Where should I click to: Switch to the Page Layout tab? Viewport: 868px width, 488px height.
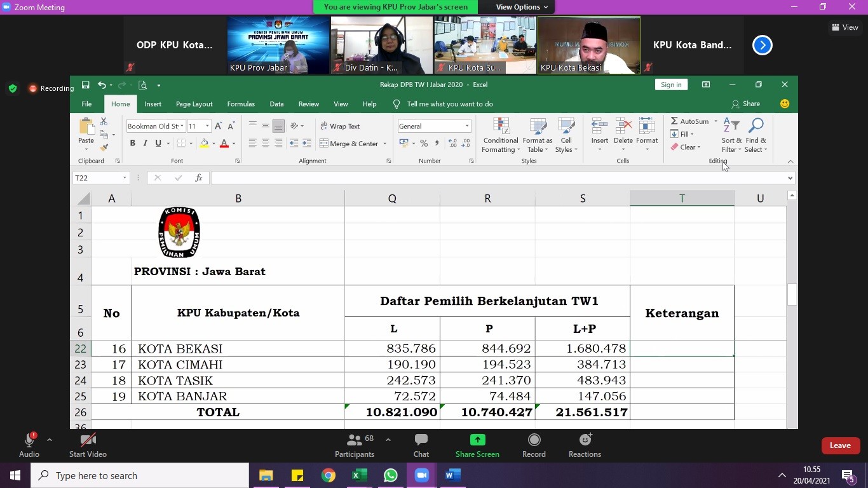pos(194,104)
